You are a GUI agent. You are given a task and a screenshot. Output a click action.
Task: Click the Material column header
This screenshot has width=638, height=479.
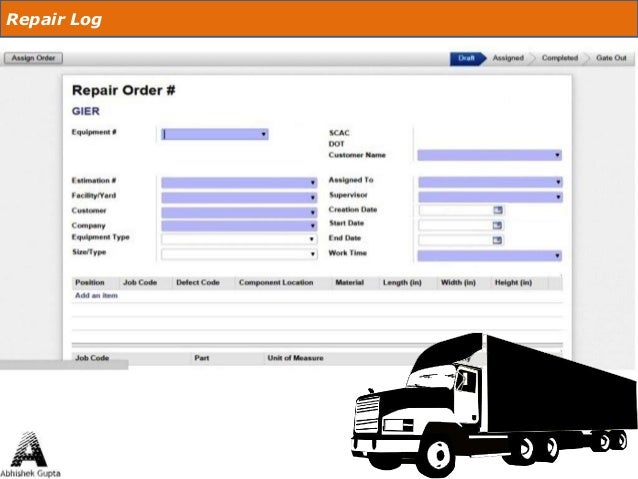click(350, 282)
